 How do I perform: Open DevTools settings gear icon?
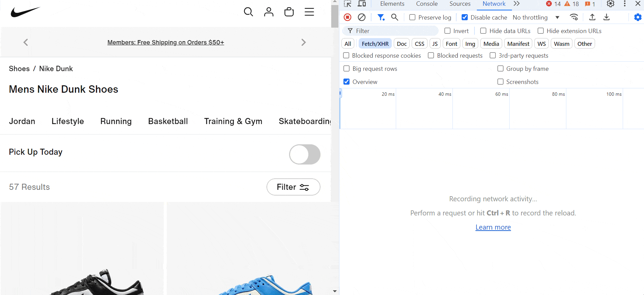coord(610,4)
